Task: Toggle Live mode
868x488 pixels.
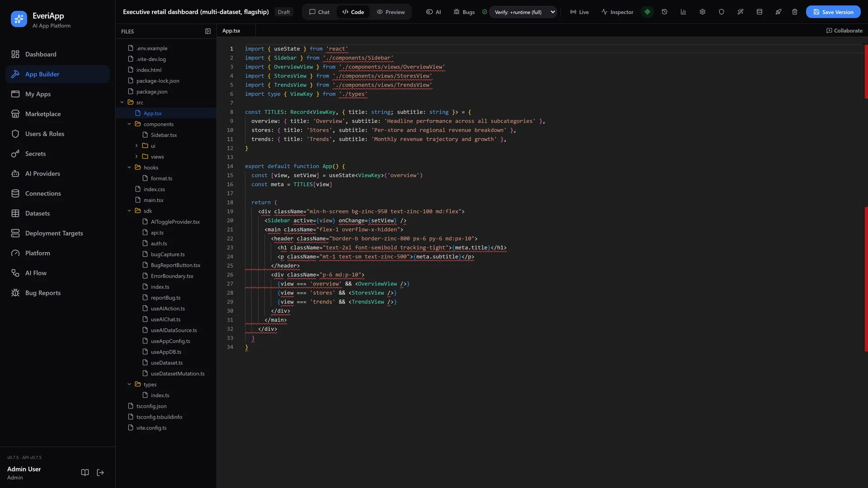Action: coord(579,12)
